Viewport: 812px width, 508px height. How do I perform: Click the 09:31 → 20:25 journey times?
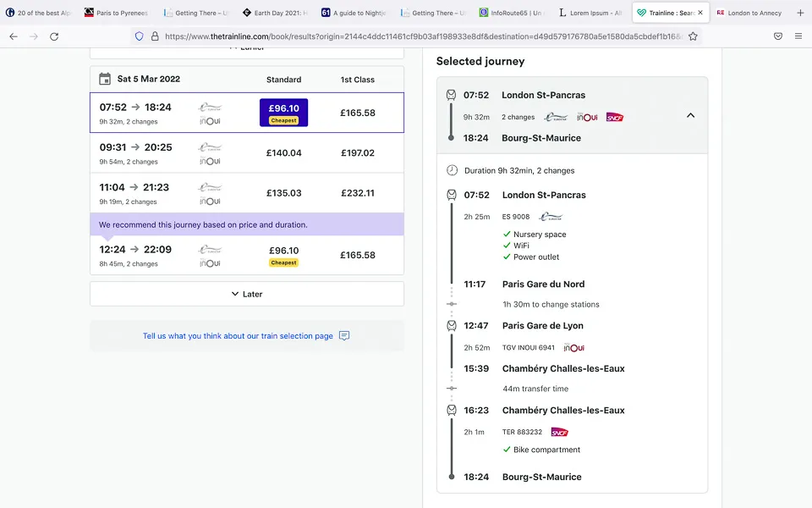pos(135,147)
